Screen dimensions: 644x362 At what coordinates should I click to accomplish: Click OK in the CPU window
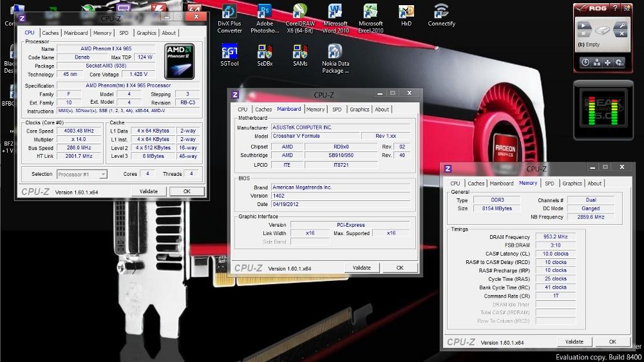click(187, 191)
